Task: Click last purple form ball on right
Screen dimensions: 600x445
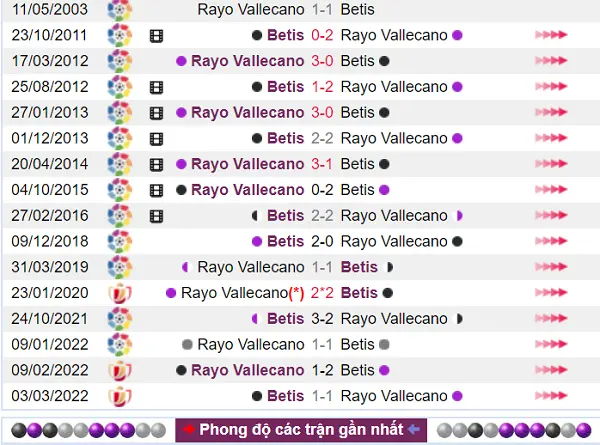Action: pos(584,430)
